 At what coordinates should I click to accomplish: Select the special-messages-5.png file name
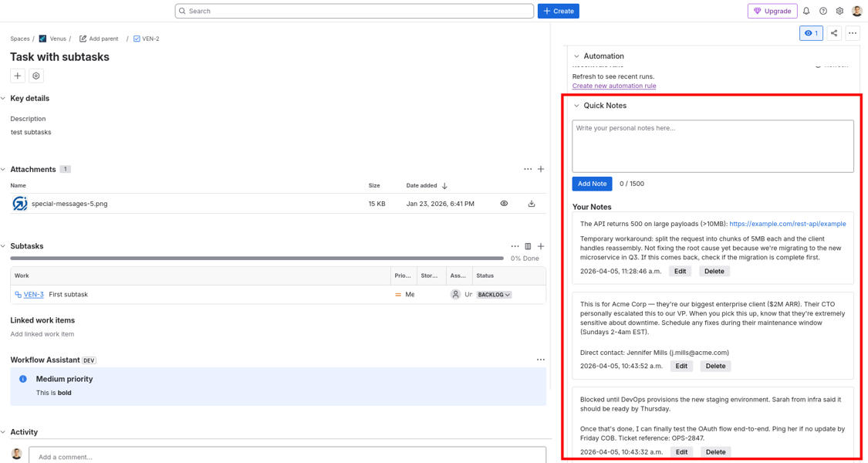tap(69, 204)
